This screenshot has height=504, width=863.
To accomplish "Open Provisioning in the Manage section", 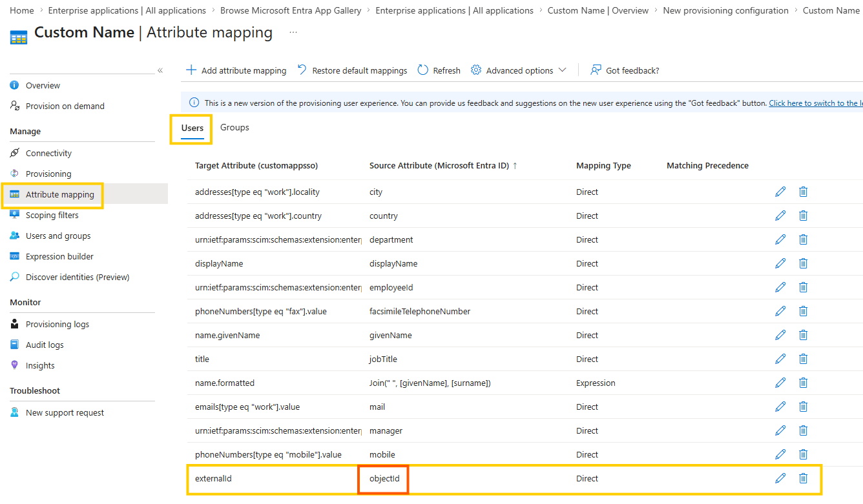I will click(48, 174).
